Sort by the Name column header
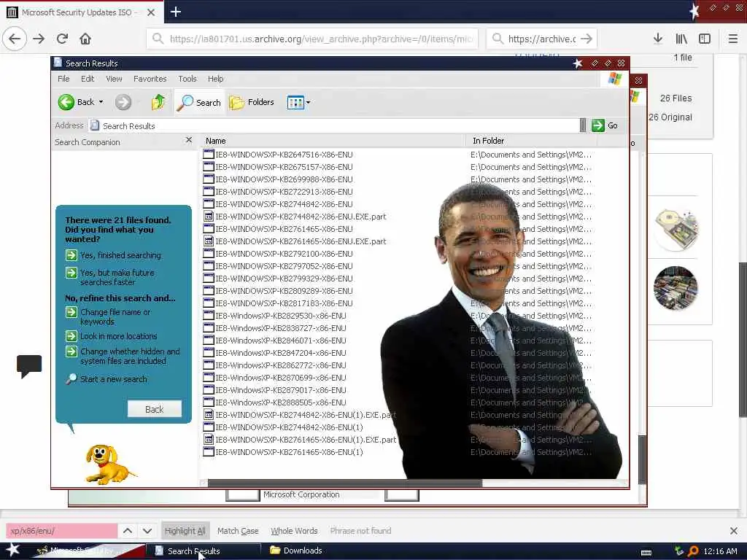This screenshot has width=747, height=560. pyautogui.click(x=333, y=141)
